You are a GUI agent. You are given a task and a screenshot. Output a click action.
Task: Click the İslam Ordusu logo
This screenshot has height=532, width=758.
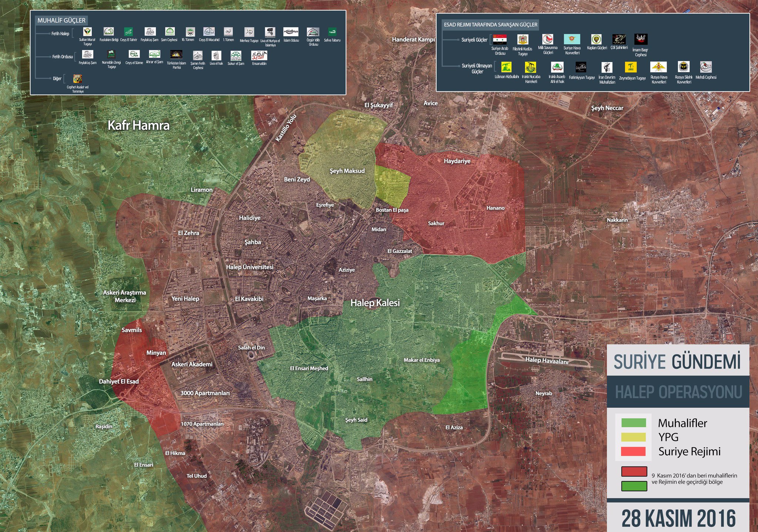click(291, 32)
